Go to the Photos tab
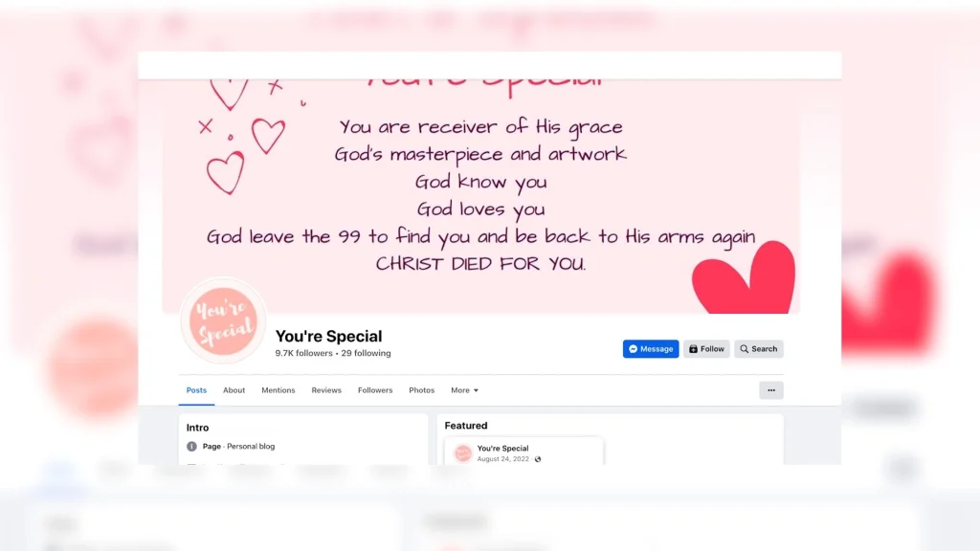This screenshot has height=551, width=980. tap(421, 390)
